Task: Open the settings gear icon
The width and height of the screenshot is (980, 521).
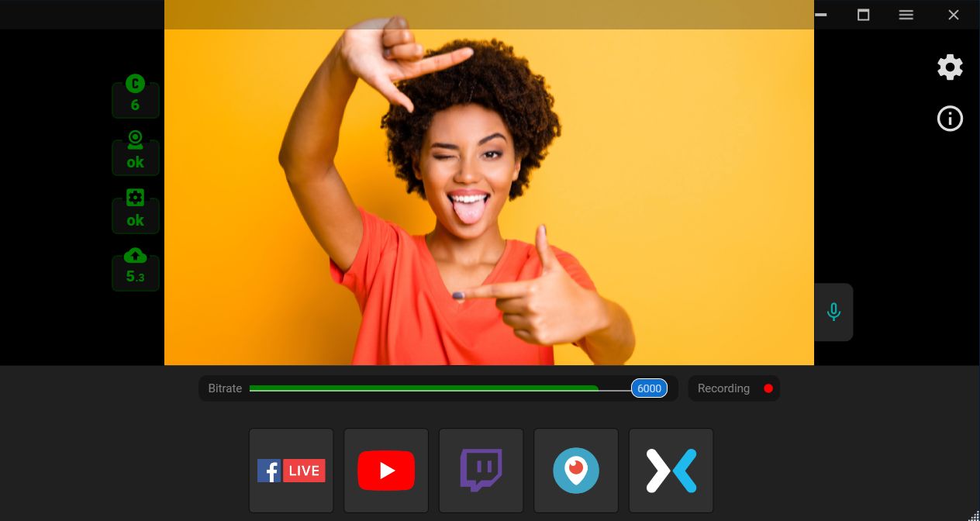Action: 950,67
